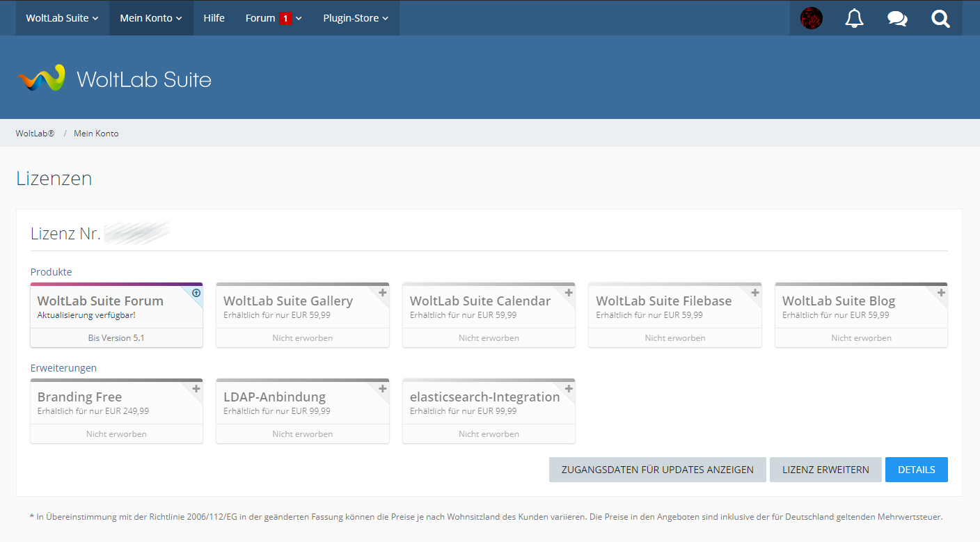The image size is (980, 542).
Task: Click the upgrade icon on WoltLab Suite Forum card
Action: tap(196, 294)
